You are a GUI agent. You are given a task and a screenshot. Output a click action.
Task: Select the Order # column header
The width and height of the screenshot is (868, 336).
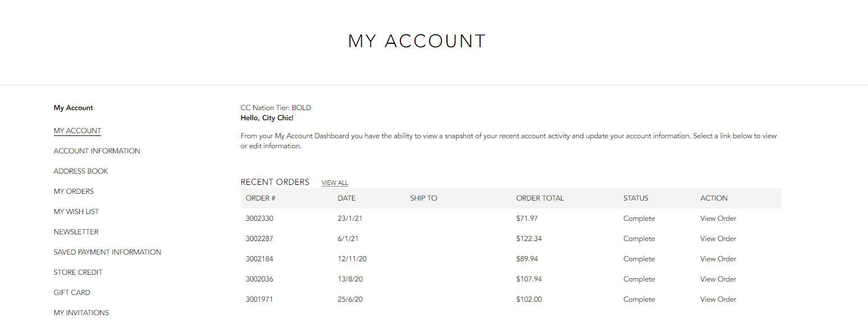click(x=261, y=198)
